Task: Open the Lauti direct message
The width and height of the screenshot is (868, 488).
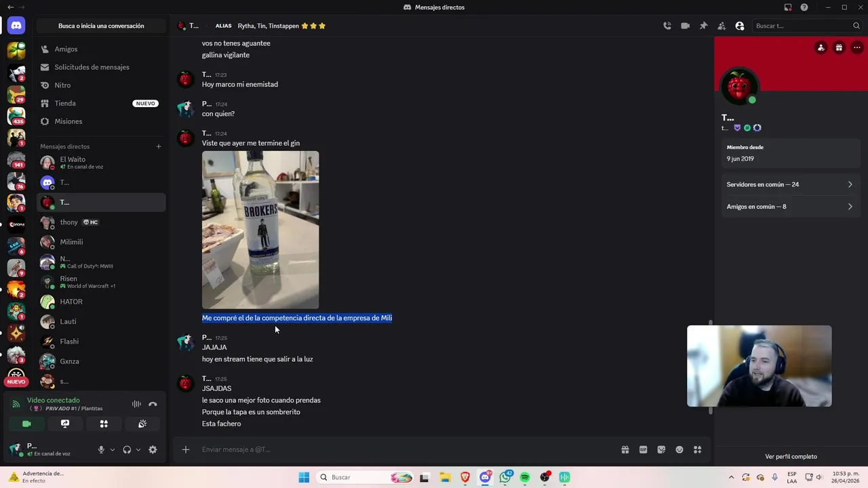Action: (x=101, y=321)
